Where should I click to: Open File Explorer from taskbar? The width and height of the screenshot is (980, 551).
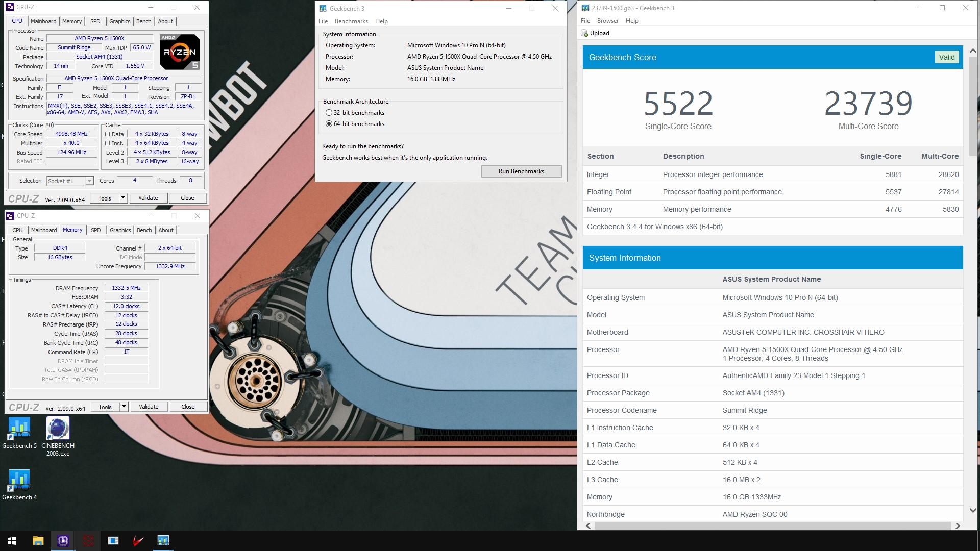[x=38, y=540]
